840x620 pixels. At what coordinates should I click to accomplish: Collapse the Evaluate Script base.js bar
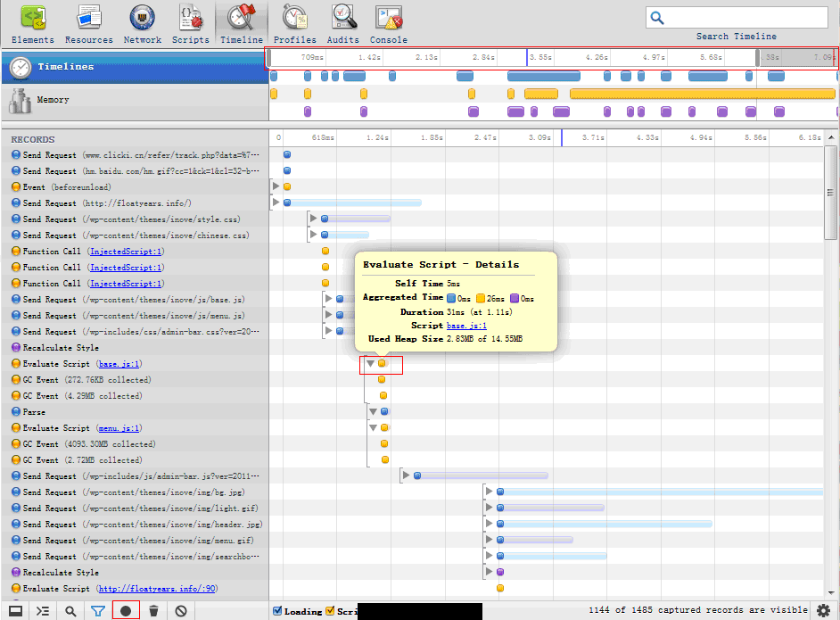[x=370, y=363]
